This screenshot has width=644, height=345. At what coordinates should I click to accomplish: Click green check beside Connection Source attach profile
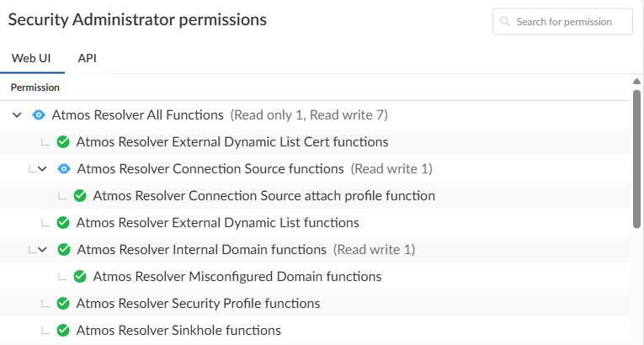coord(80,196)
